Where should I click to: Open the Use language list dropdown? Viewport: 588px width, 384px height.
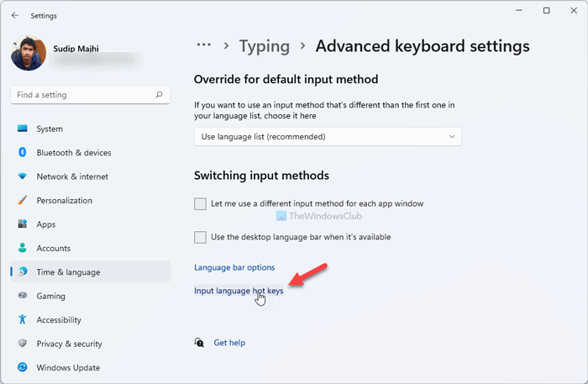[x=328, y=136]
